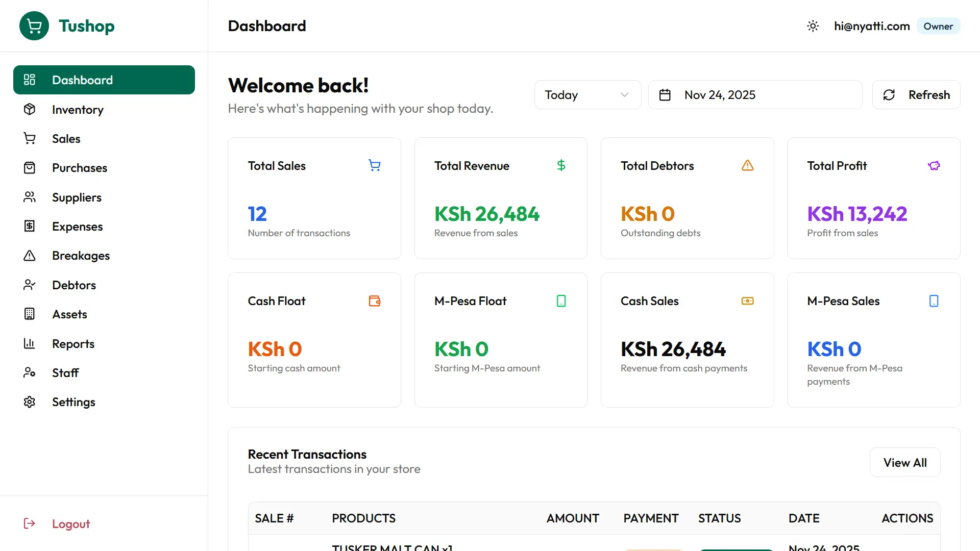Click the Settings gear icon in sidebar

point(30,402)
